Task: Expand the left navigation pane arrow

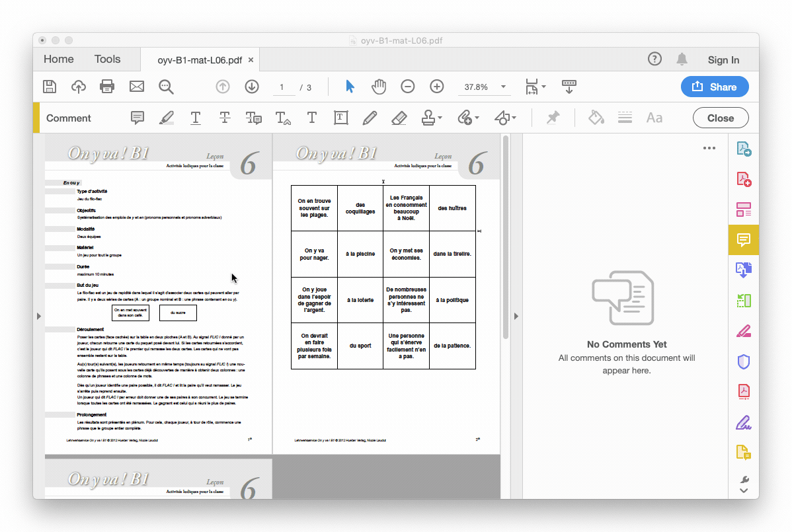Action: click(39, 317)
